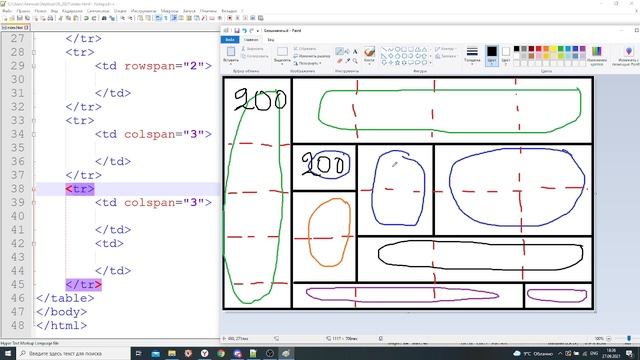Collapse fold marker at line 29
Viewport: 640px width, 360px height.
pos(34,66)
